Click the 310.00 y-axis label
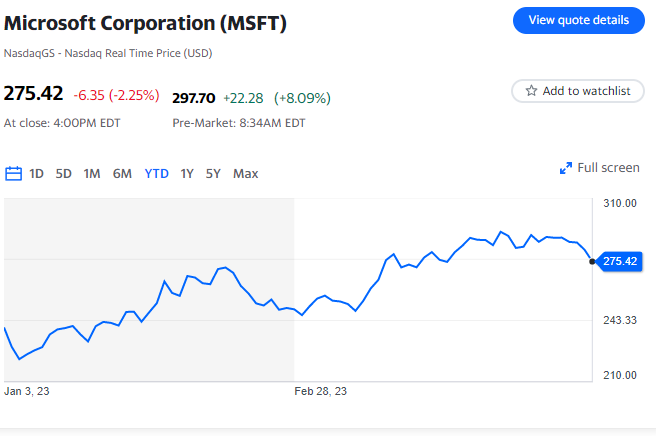The width and height of the screenshot is (656, 436). pos(622,203)
